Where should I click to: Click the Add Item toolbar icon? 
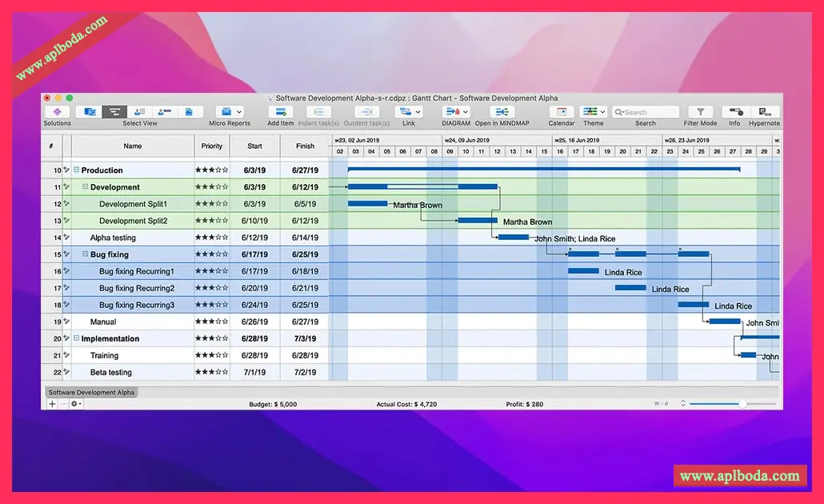pos(281,112)
